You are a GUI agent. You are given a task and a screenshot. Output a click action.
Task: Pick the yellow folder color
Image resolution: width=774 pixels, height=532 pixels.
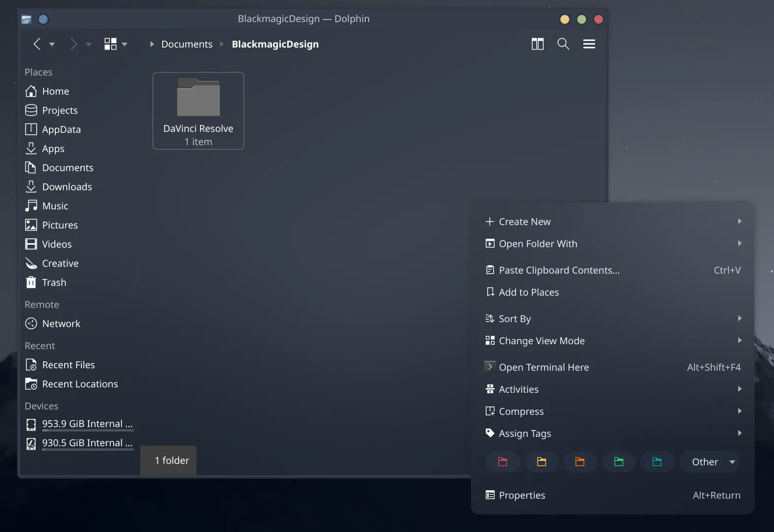pos(542,462)
